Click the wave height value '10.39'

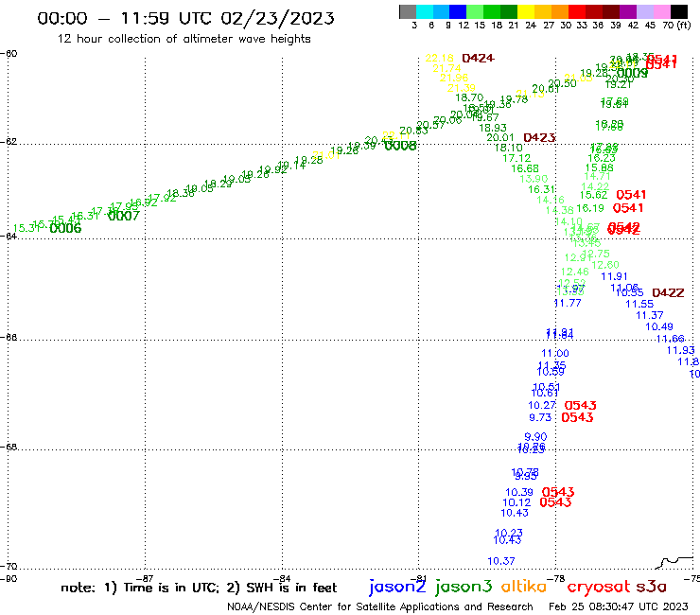[x=518, y=492]
